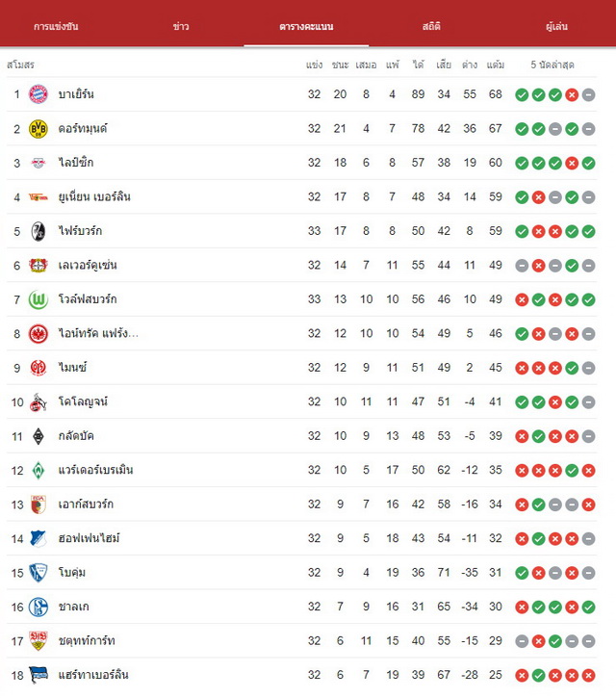616x698 pixels.
Task: Click the Freiburg black-and-white crest
Action: click(38, 231)
